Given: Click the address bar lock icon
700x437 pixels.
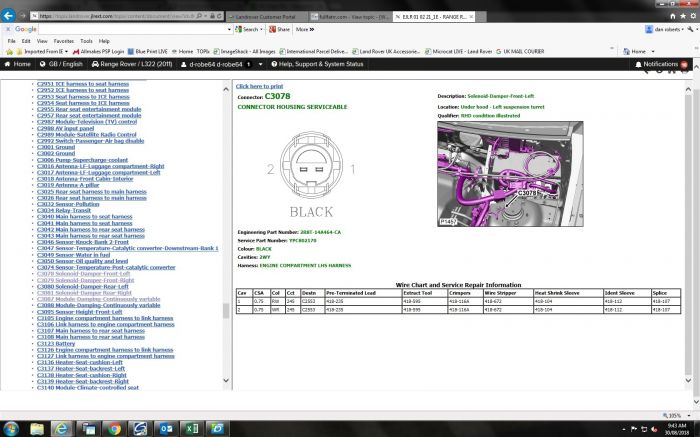Looking at the screenshot, I should point(213,16).
